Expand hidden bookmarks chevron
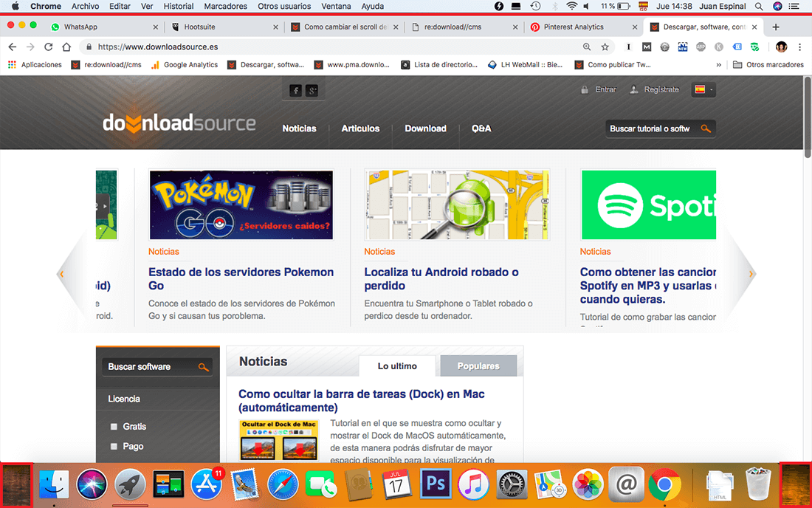The width and height of the screenshot is (812, 508). click(x=719, y=65)
